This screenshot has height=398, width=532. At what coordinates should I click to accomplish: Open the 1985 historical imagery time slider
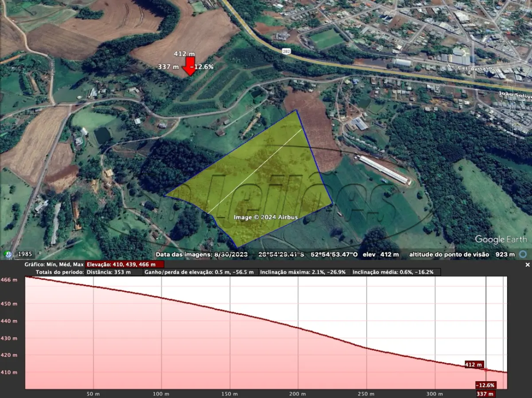point(24,254)
